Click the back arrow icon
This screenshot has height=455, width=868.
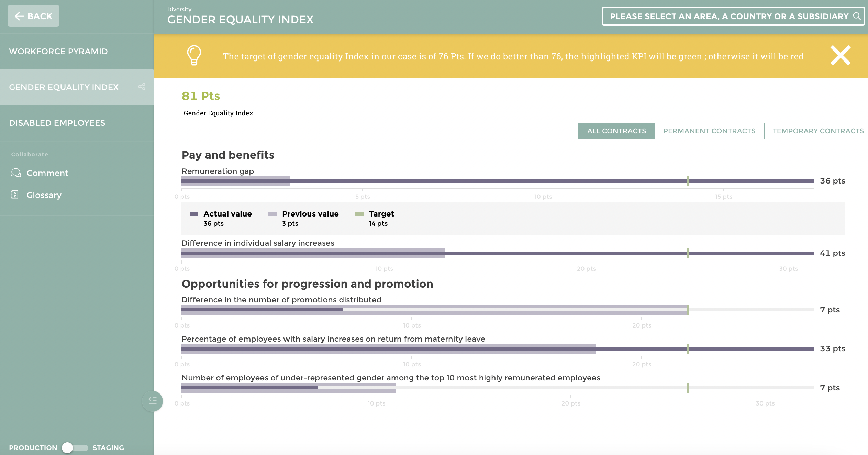tap(19, 16)
